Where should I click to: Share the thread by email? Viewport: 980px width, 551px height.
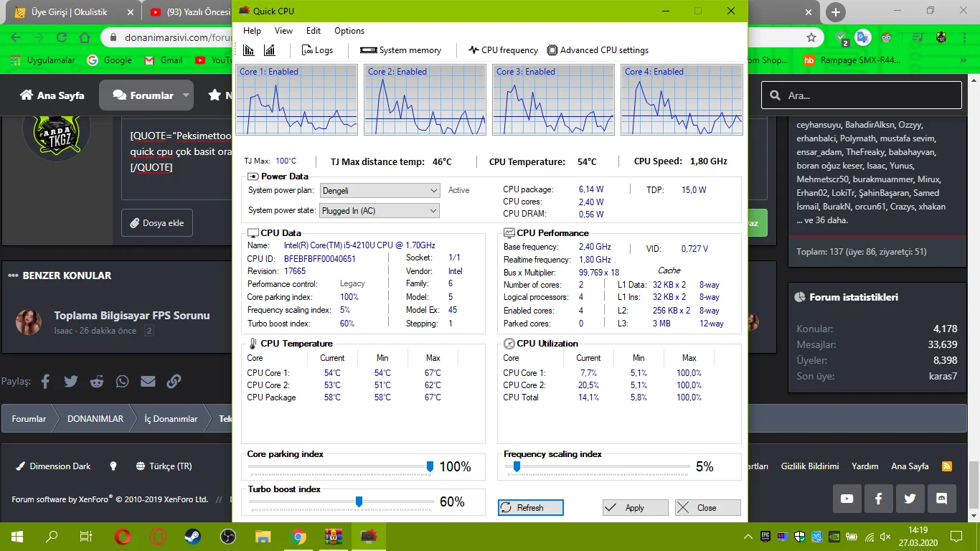149,382
